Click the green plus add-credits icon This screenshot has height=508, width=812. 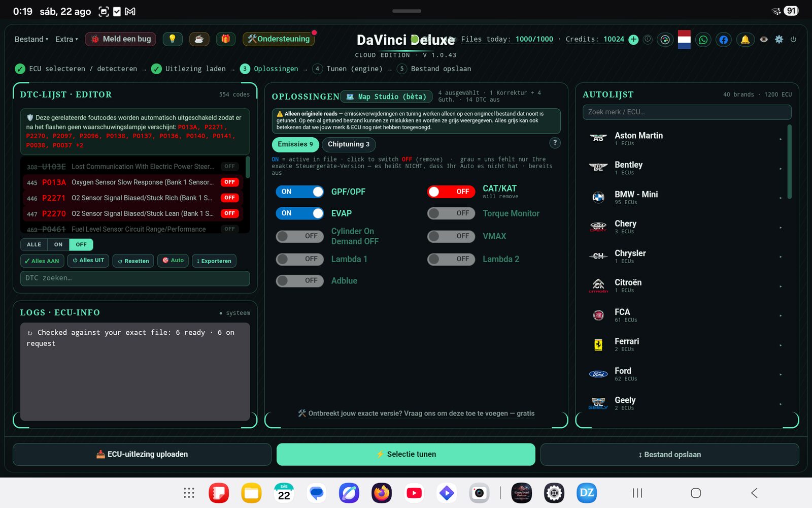point(633,40)
